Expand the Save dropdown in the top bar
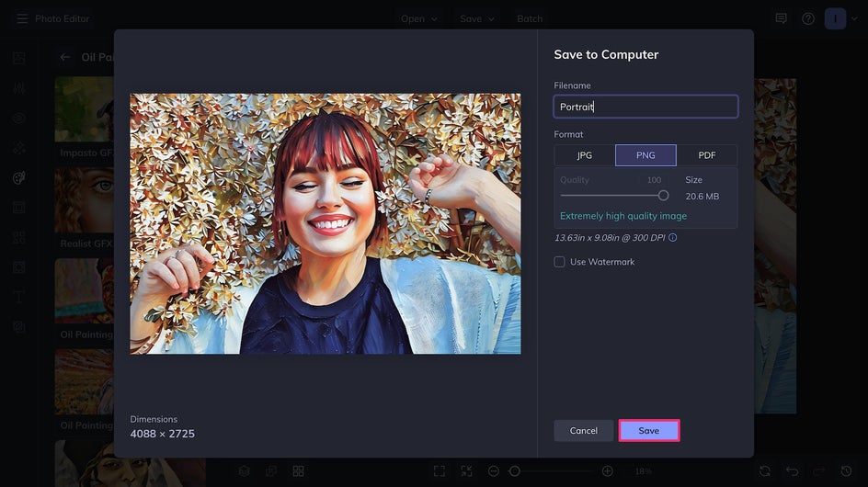868x487 pixels. pyautogui.click(x=476, y=18)
